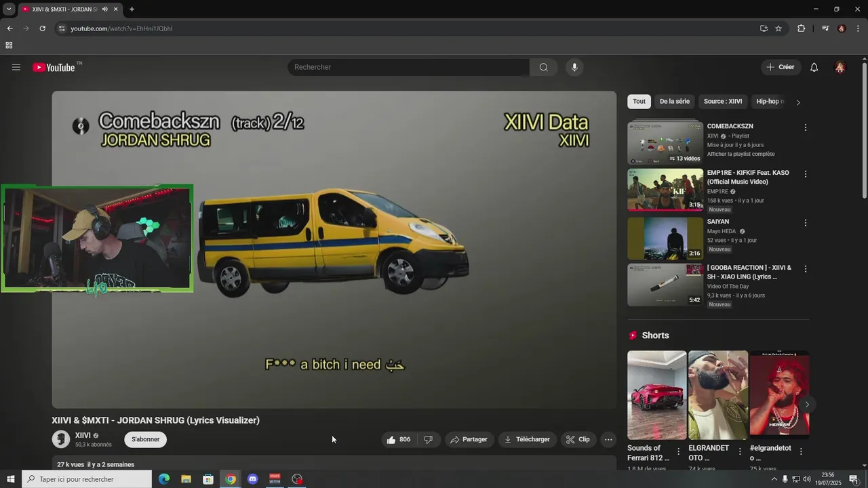868x488 pixels.
Task: Go back in the browser
Action: (9, 28)
